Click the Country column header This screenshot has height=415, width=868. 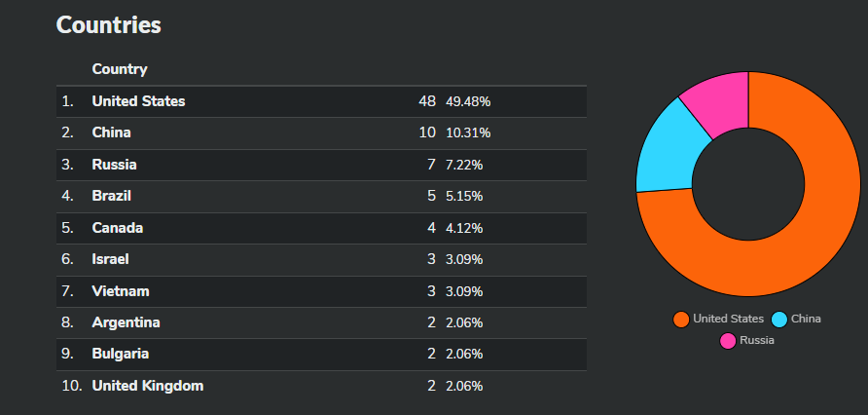(x=120, y=69)
